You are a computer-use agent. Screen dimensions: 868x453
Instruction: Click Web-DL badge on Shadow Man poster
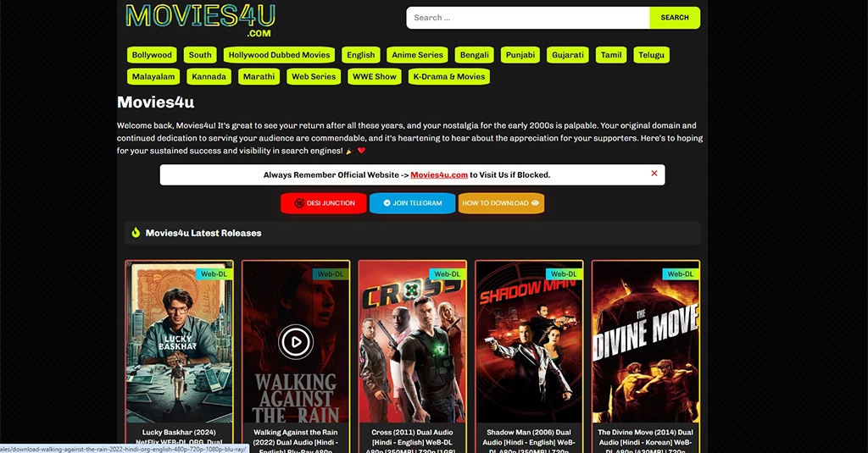564,273
